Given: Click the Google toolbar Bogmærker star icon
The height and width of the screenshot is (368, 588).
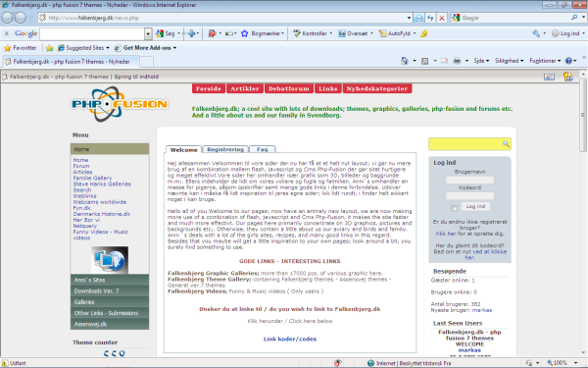Looking at the screenshot, I should 244,33.
